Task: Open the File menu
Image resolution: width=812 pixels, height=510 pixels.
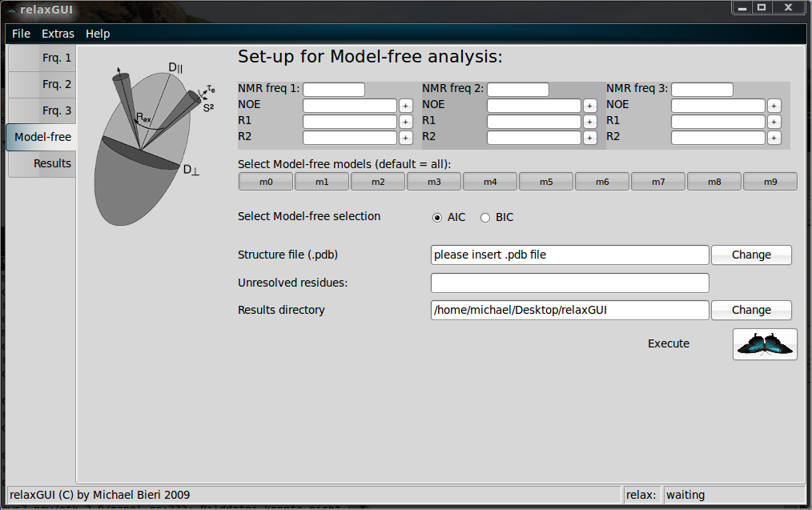Action: 21,34
